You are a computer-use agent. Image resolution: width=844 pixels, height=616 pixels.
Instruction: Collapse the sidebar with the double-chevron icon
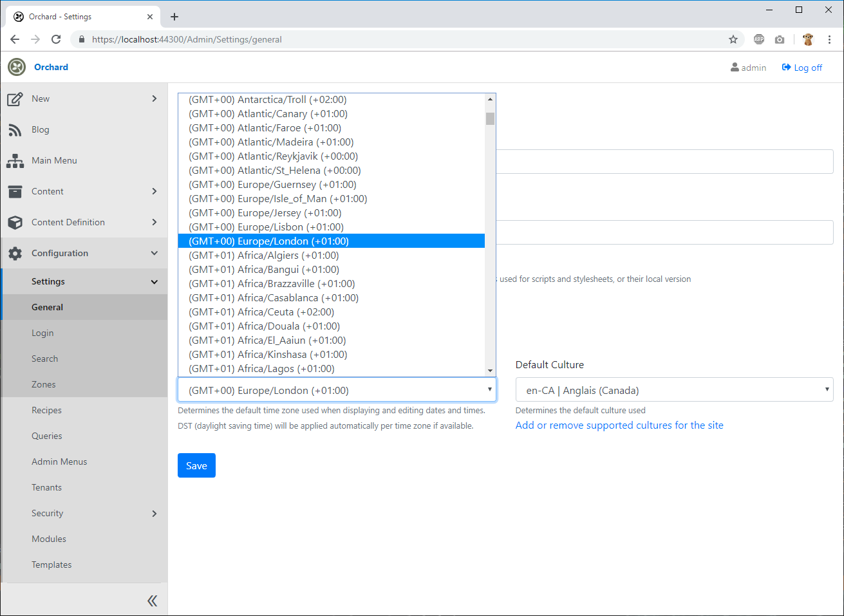(x=153, y=600)
